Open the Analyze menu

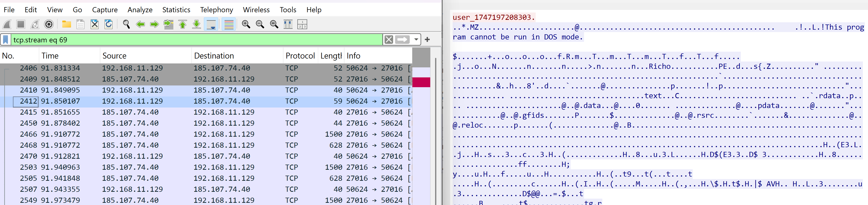pos(140,10)
